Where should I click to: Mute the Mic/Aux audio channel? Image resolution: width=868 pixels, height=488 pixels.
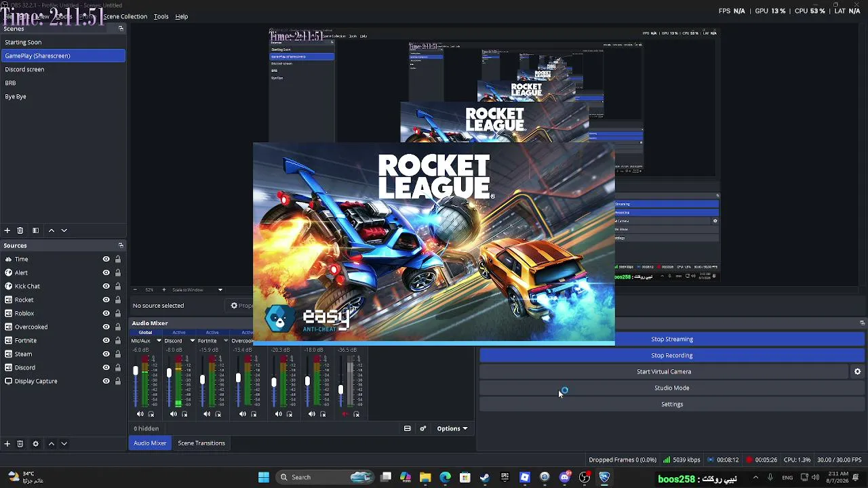(x=140, y=414)
